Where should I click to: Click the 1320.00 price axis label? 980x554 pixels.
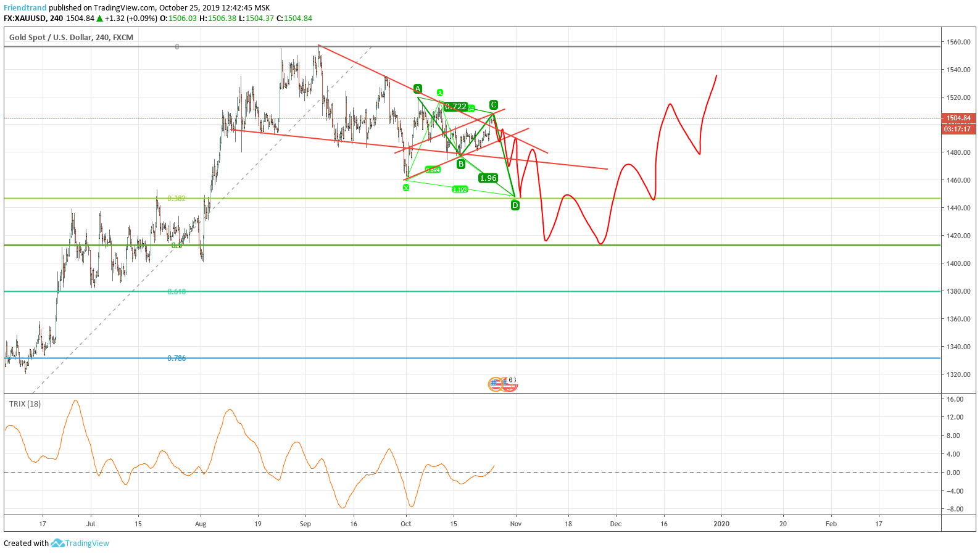(959, 374)
